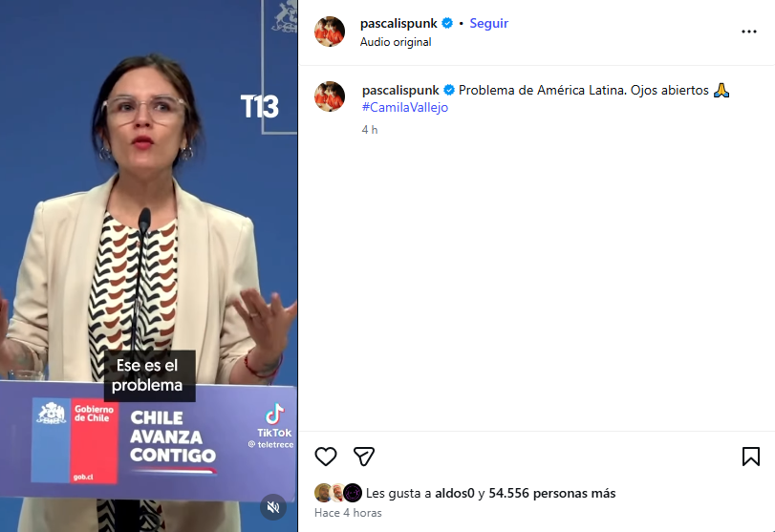The width and height of the screenshot is (775, 532).
Task: Open aldos0 profile from likes
Action: coord(454,493)
